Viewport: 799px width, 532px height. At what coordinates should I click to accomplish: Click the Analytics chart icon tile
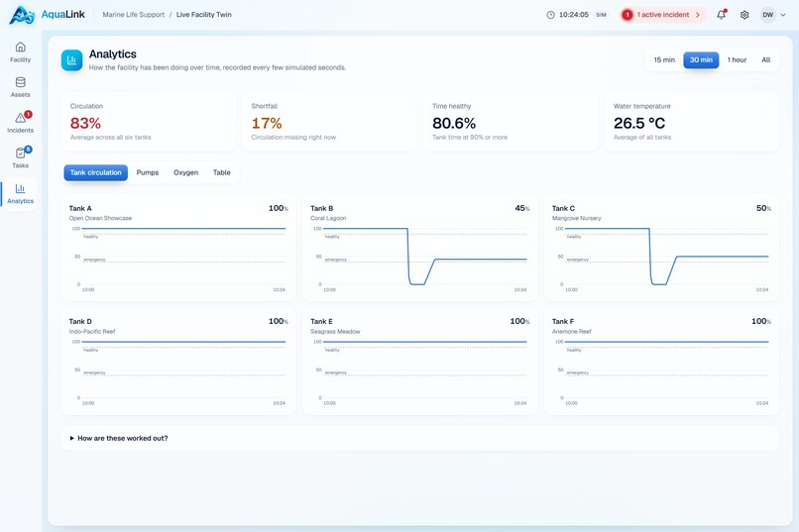(x=71, y=60)
